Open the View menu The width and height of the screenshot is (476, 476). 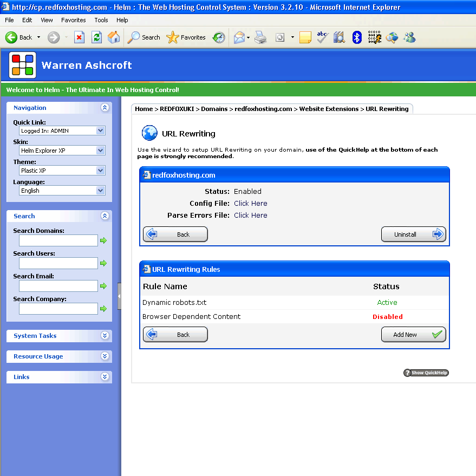(x=47, y=20)
